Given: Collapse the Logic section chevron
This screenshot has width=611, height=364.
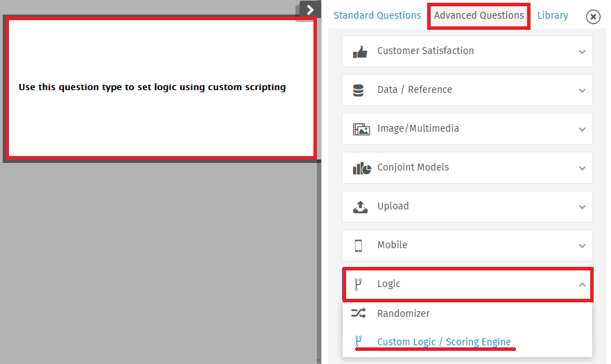Looking at the screenshot, I should point(582,284).
